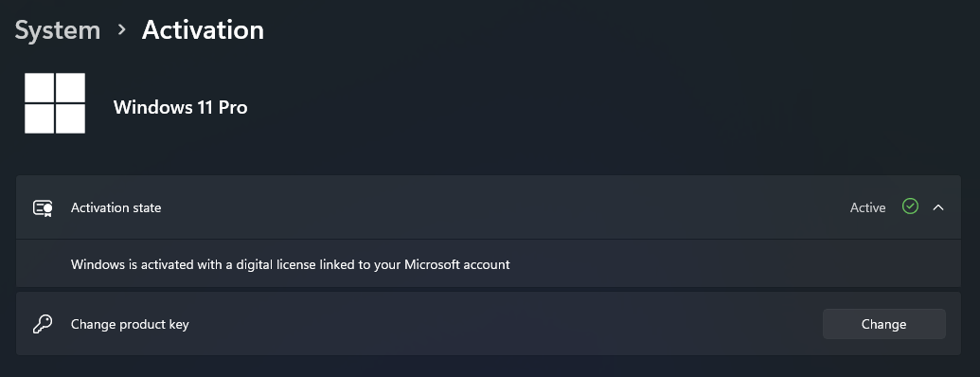The image size is (980, 377).
Task: Collapse the Activation state section chevron
Action: [x=938, y=207]
